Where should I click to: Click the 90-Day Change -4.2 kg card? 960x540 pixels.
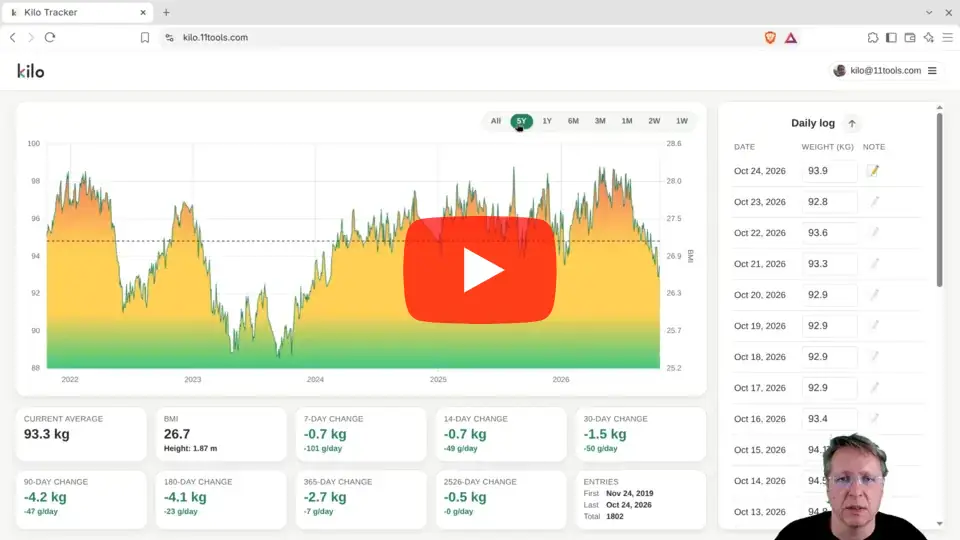[x=81, y=500]
